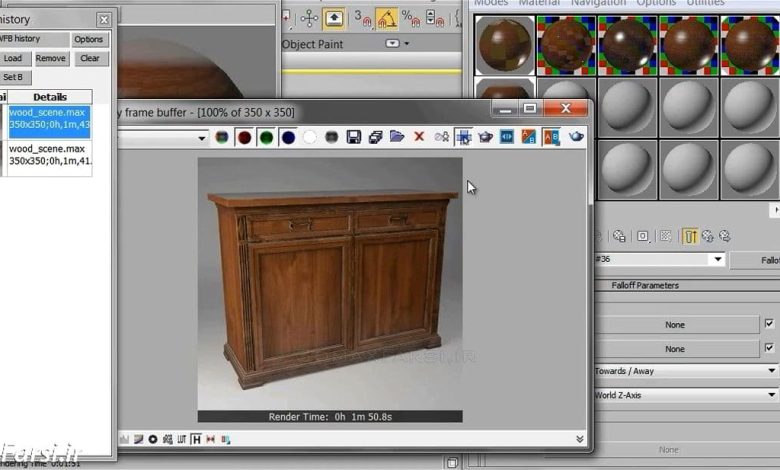
Task: Click the material ID channel icon
Action: coord(643,236)
